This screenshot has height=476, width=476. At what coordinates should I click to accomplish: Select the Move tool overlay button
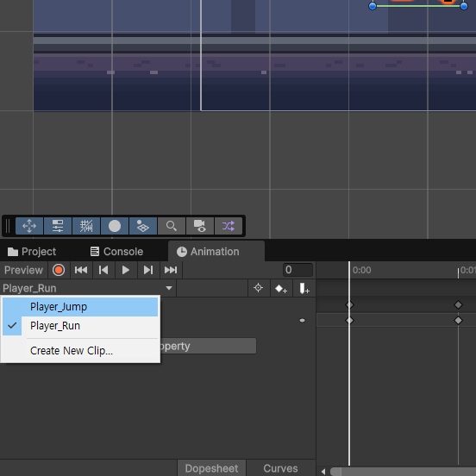tap(29, 226)
